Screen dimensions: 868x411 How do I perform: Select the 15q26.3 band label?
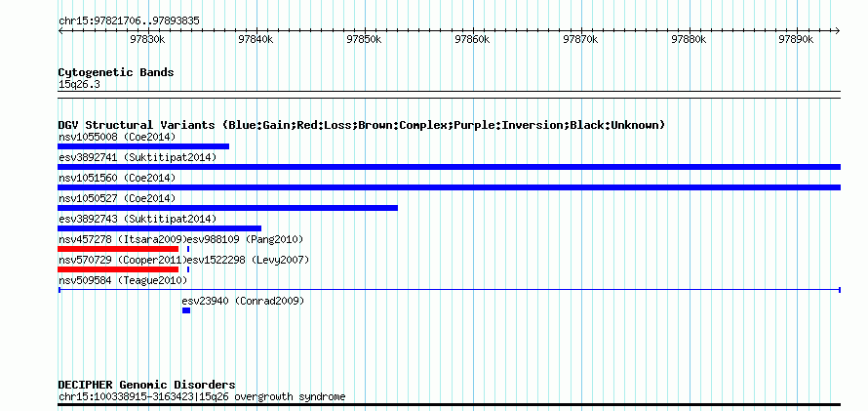pyautogui.click(x=79, y=85)
